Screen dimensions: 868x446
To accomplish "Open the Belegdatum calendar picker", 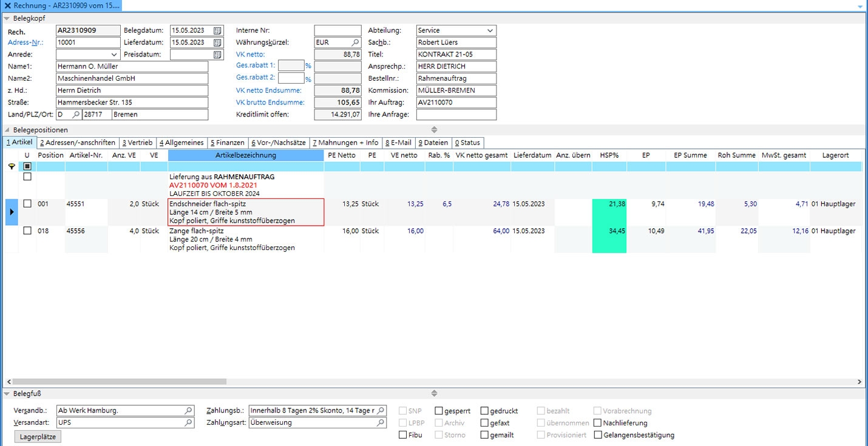I will [x=218, y=30].
